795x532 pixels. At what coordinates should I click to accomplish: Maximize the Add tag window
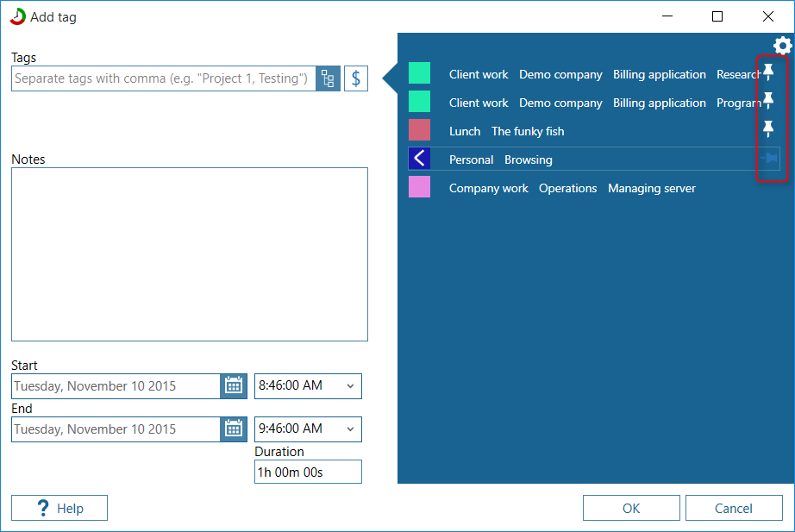717,16
